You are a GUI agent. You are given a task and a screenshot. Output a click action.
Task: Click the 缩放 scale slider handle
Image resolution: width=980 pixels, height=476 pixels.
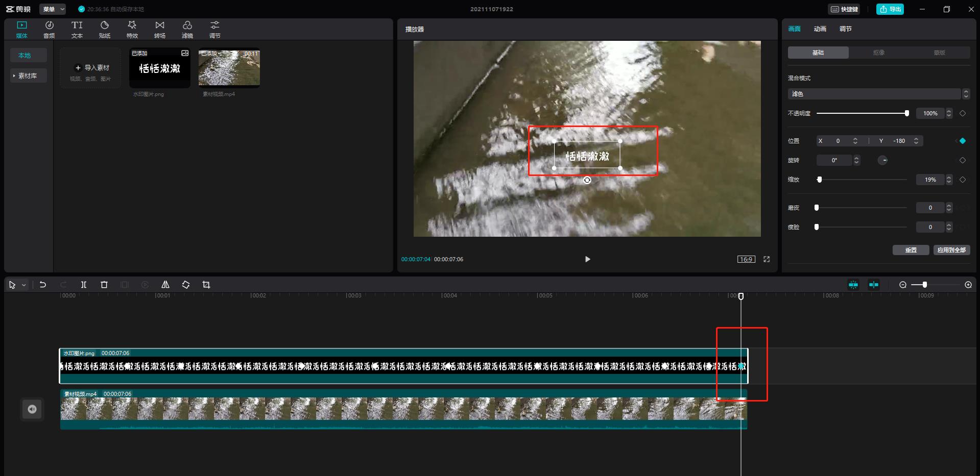tap(820, 180)
